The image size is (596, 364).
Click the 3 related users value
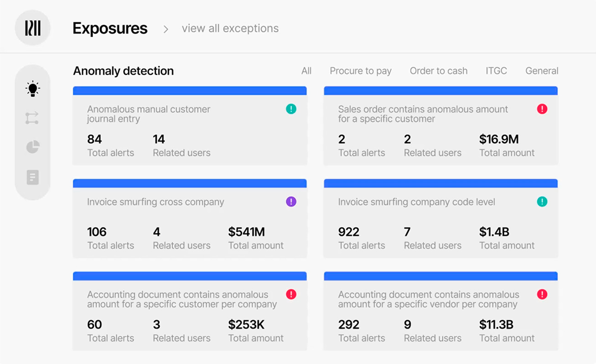156,324
